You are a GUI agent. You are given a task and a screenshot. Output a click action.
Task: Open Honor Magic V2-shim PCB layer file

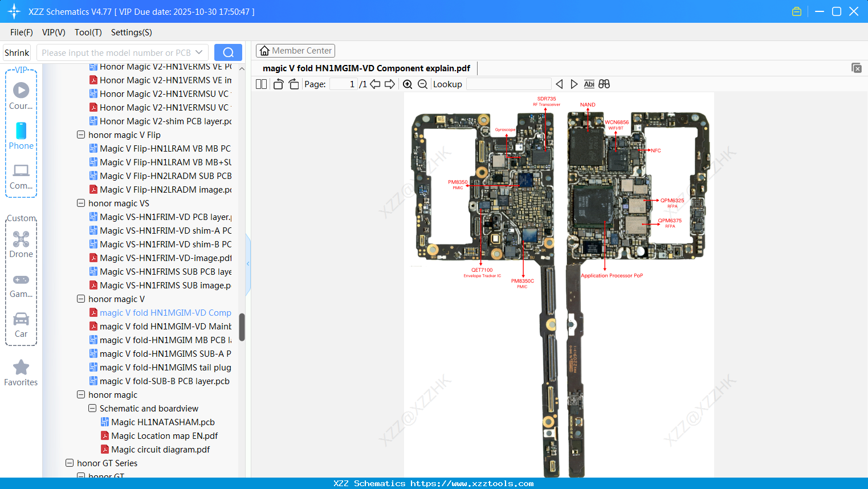[x=160, y=121]
